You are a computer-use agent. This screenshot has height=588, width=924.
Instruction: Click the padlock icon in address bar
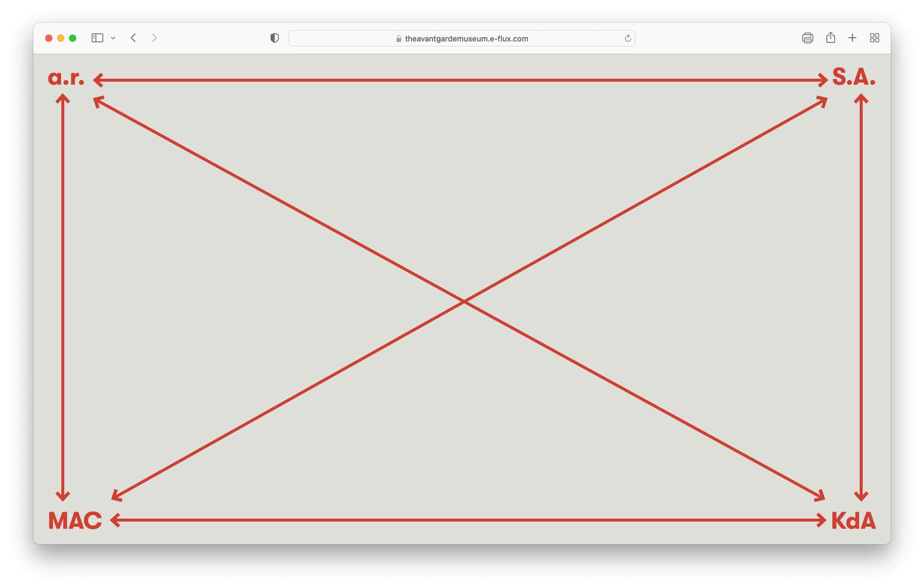pyautogui.click(x=398, y=39)
